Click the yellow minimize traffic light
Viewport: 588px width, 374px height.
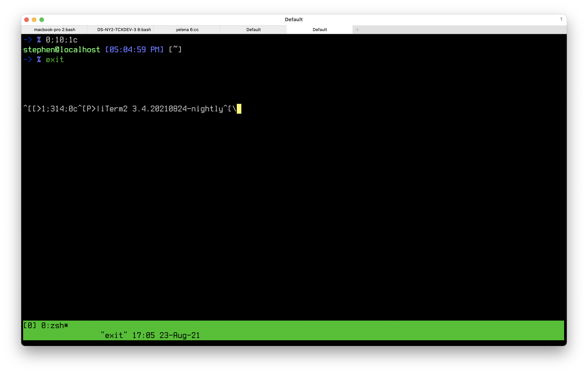pyautogui.click(x=34, y=20)
